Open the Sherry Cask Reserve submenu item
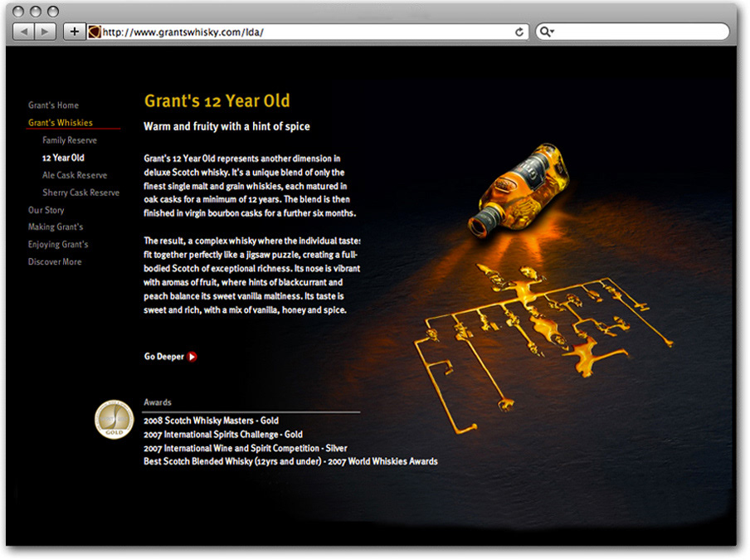The width and height of the screenshot is (750, 560). 80,192
